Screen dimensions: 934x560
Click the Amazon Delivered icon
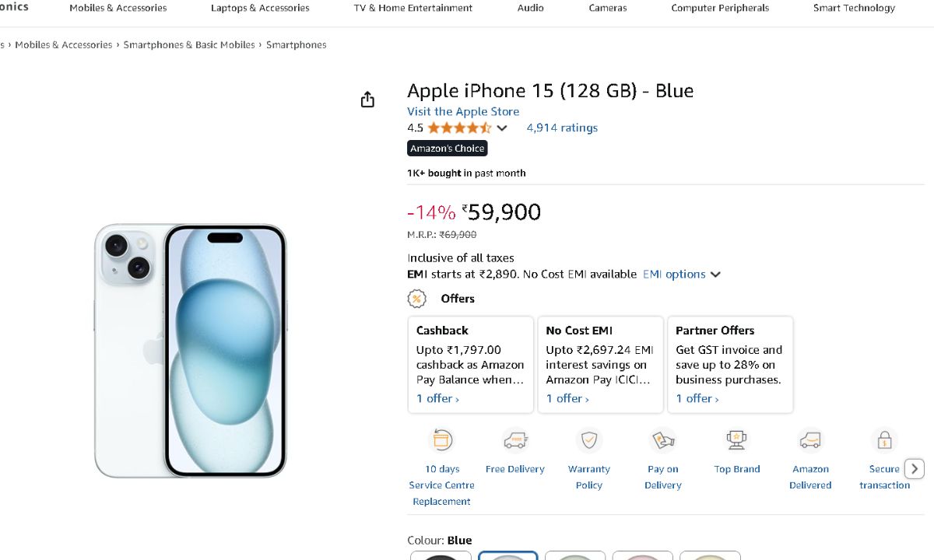point(810,440)
